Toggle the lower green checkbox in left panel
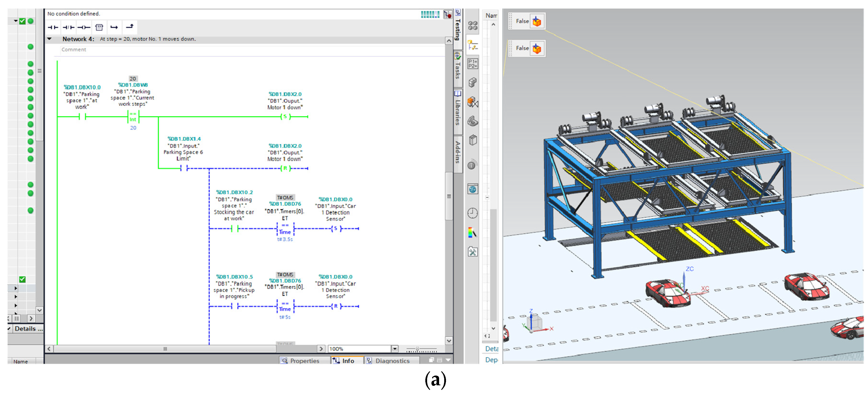This screenshot has height=395, width=868. tap(22, 279)
